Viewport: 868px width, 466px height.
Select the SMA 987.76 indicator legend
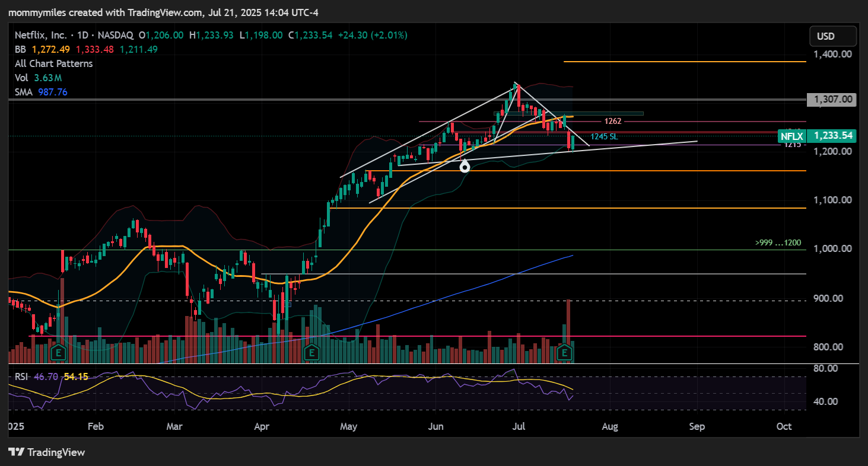pyautogui.click(x=41, y=92)
